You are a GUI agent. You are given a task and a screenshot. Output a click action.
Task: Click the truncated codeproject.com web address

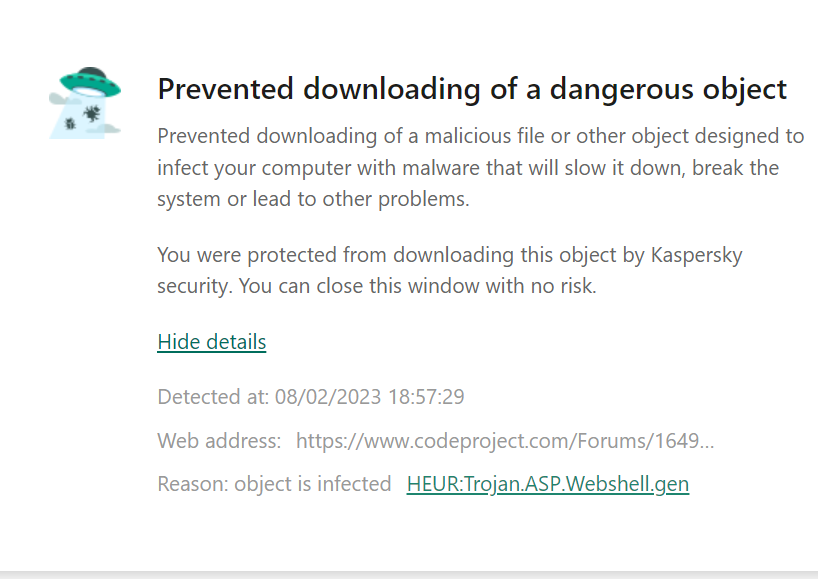pos(504,441)
